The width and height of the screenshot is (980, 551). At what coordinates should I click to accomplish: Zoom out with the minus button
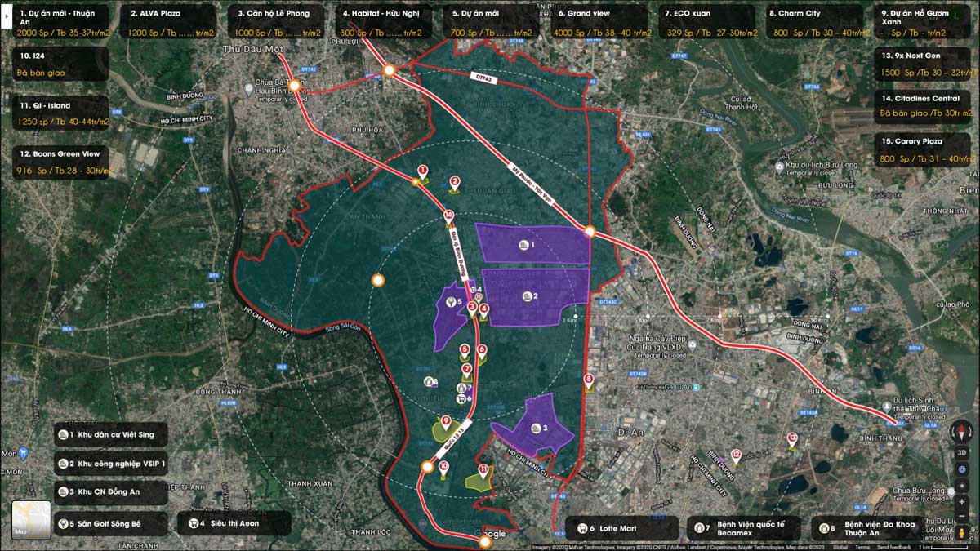tap(962, 517)
